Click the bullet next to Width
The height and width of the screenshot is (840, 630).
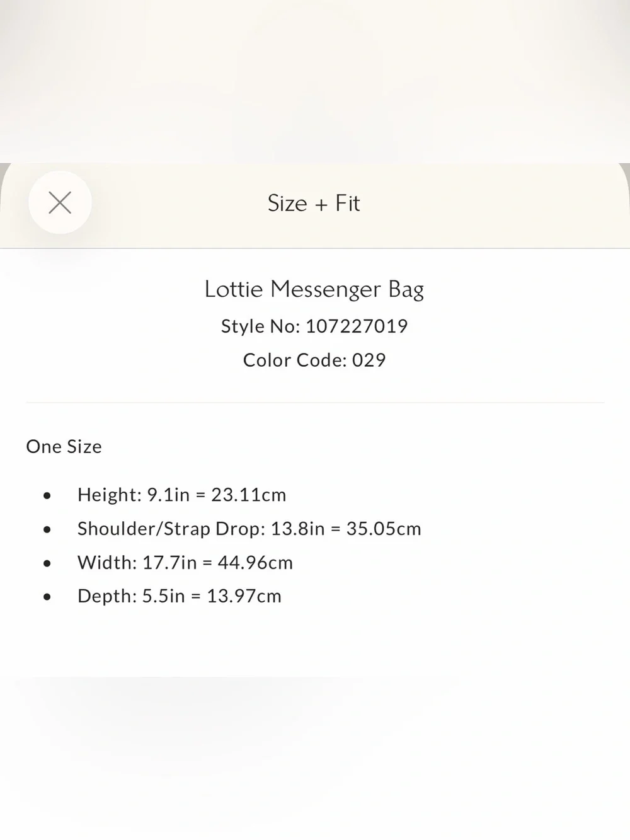[47, 563]
